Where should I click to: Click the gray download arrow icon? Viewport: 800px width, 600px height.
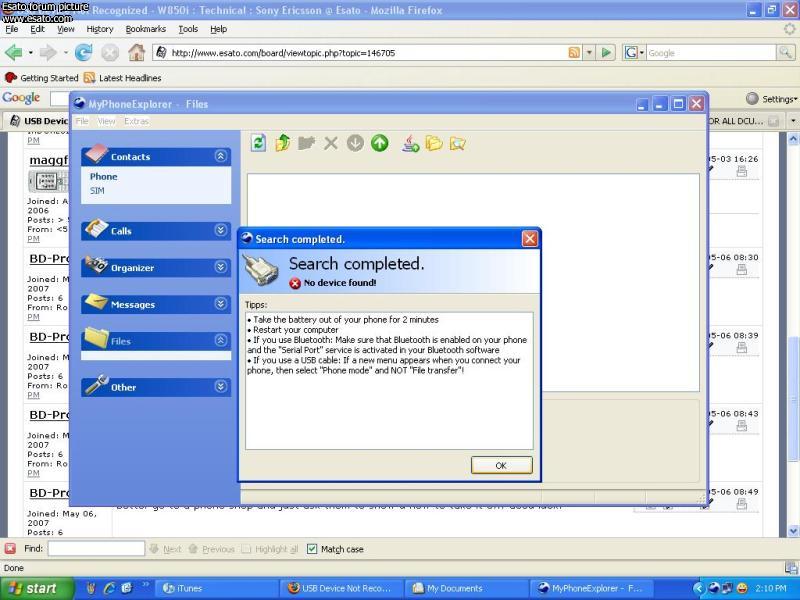pos(355,143)
